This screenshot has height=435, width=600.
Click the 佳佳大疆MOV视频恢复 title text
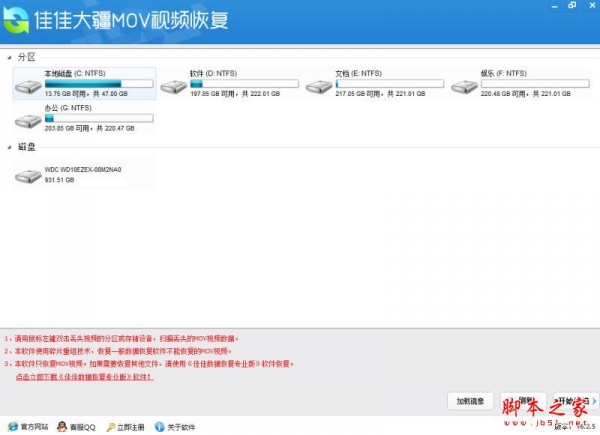pos(131,20)
